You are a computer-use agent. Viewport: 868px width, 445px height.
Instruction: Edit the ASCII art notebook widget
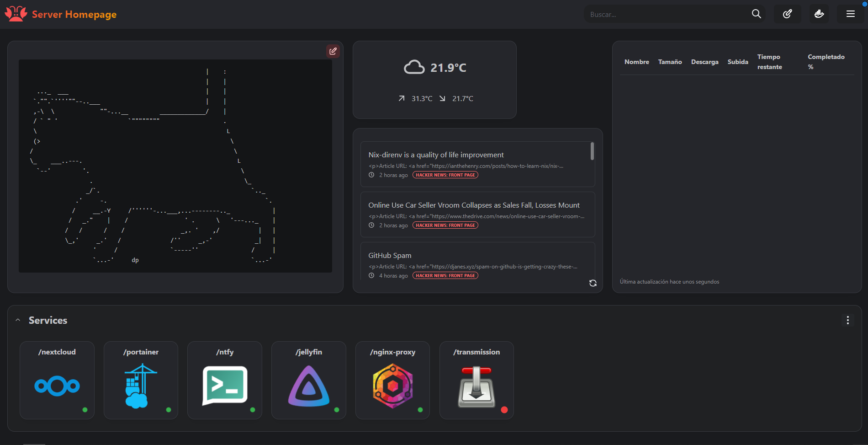(333, 51)
